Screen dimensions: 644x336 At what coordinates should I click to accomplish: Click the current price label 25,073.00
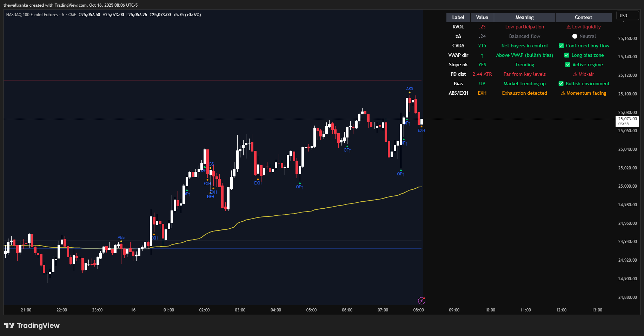[627, 121]
